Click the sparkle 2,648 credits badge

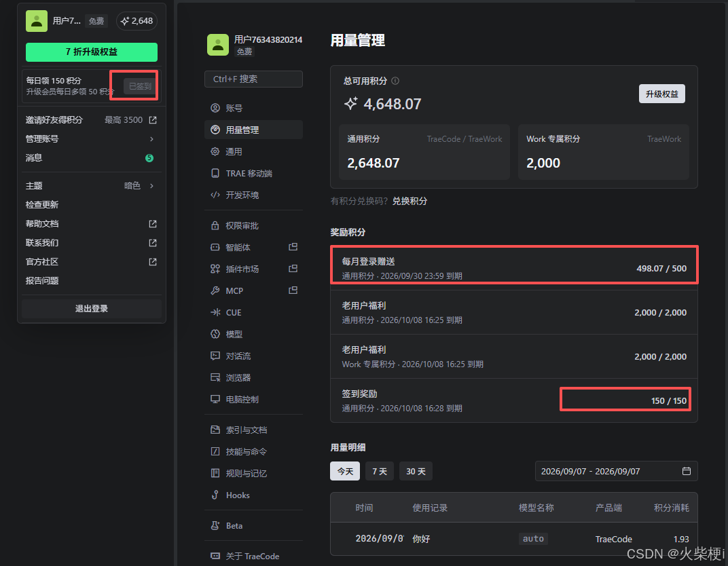click(x=137, y=21)
